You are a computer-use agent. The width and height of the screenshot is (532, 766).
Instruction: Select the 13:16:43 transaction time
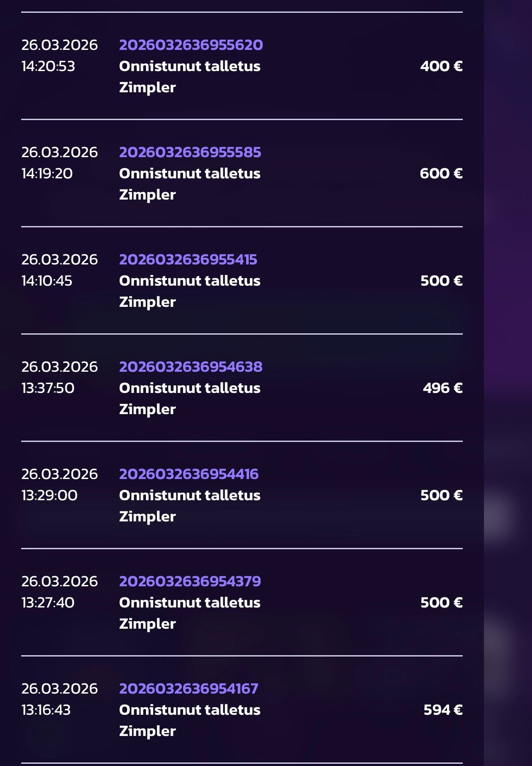46,710
